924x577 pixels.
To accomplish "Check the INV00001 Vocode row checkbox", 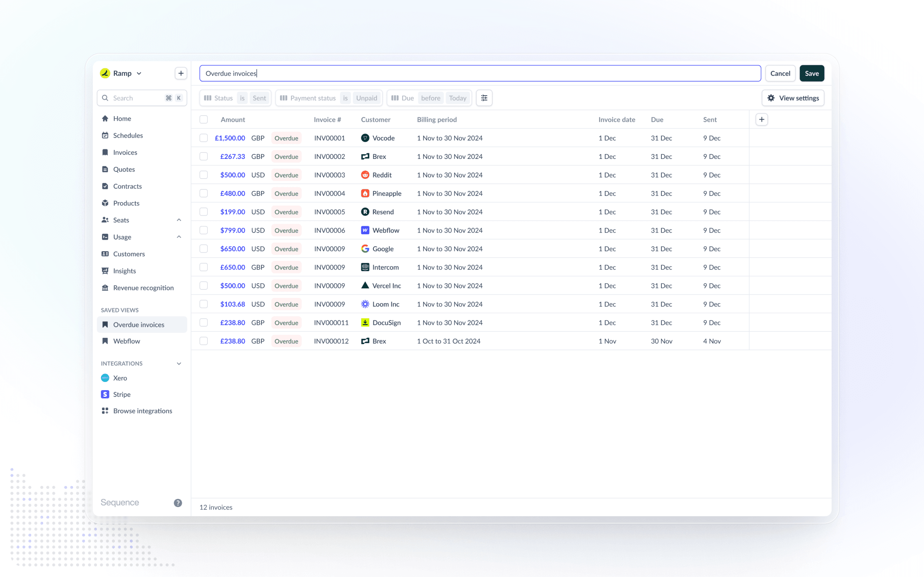I will coord(204,138).
